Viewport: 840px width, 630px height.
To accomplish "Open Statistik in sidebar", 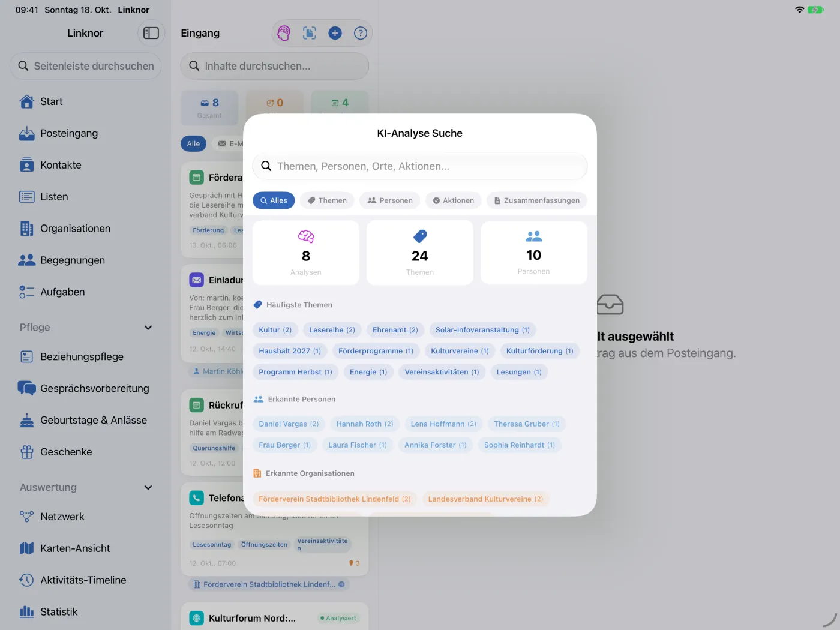I will (86, 612).
